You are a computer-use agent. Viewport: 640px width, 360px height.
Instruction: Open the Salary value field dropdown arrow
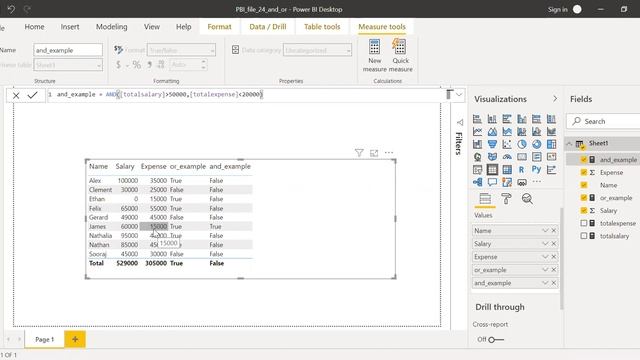click(545, 244)
